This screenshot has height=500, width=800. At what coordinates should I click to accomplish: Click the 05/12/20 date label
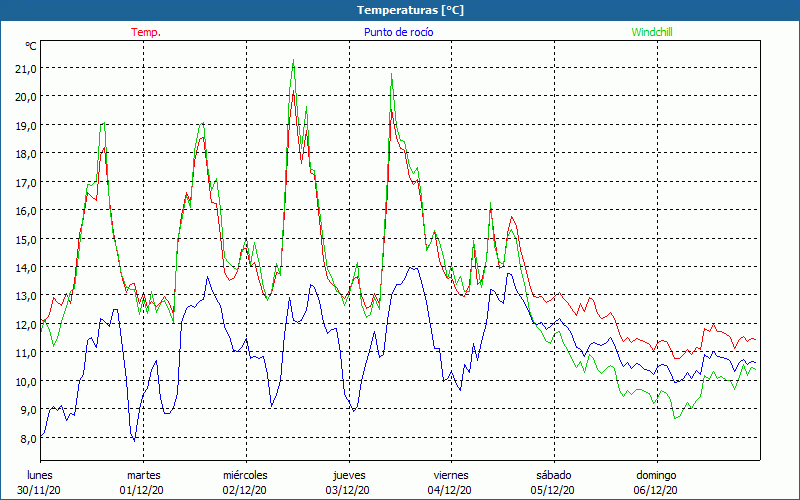coord(553,490)
